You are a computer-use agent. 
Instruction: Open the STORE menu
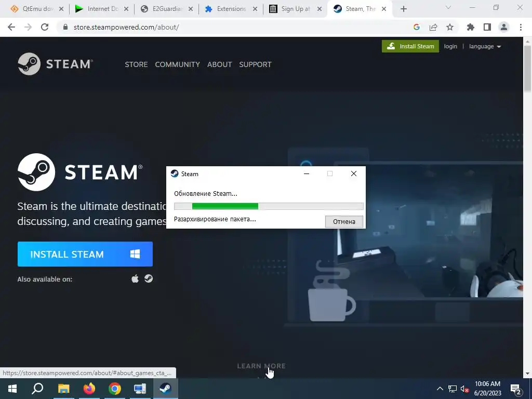click(136, 64)
